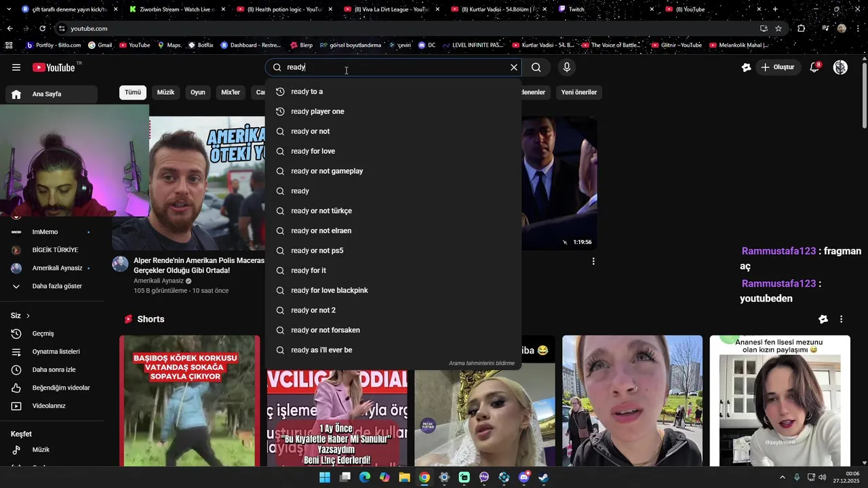Select suggestion 'ready as i'll ever be'
Viewport: 868px width, 488px height.
click(393, 350)
